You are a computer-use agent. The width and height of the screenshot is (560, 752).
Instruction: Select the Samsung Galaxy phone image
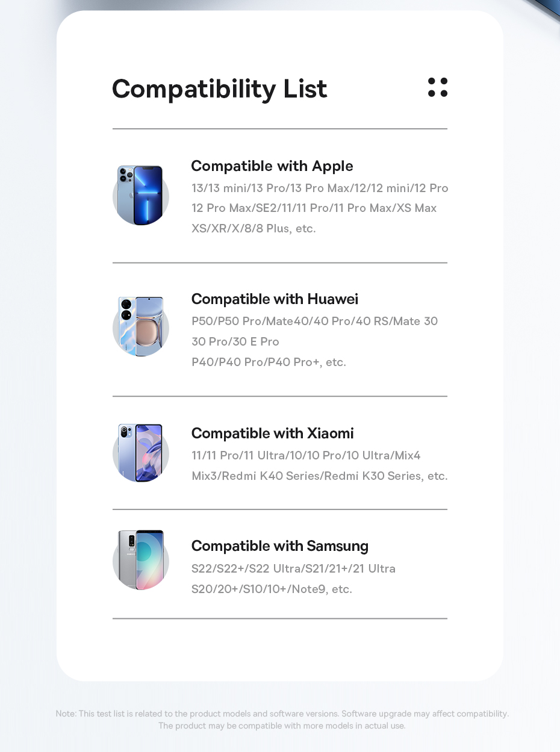pyautogui.click(x=141, y=560)
